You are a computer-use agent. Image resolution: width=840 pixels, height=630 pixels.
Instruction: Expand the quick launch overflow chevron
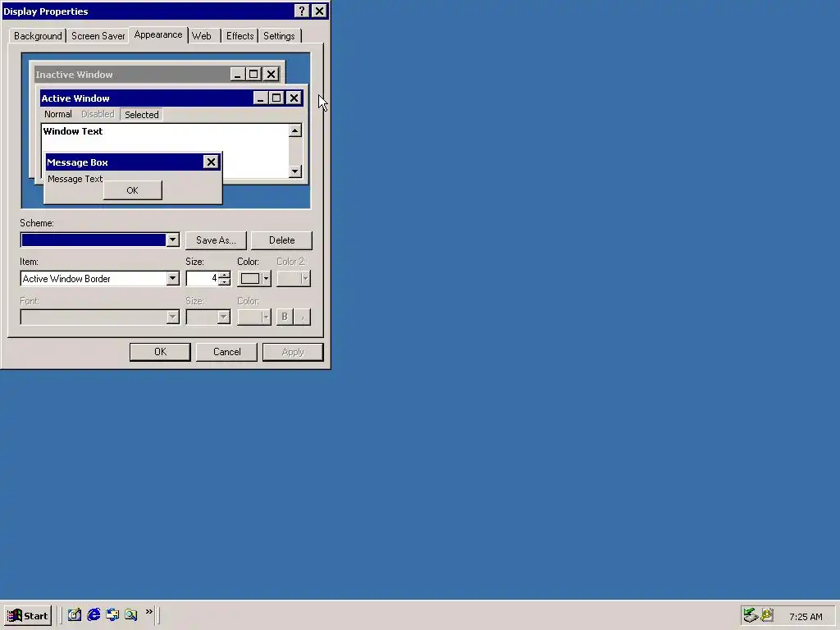pyautogui.click(x=149, y=611)
